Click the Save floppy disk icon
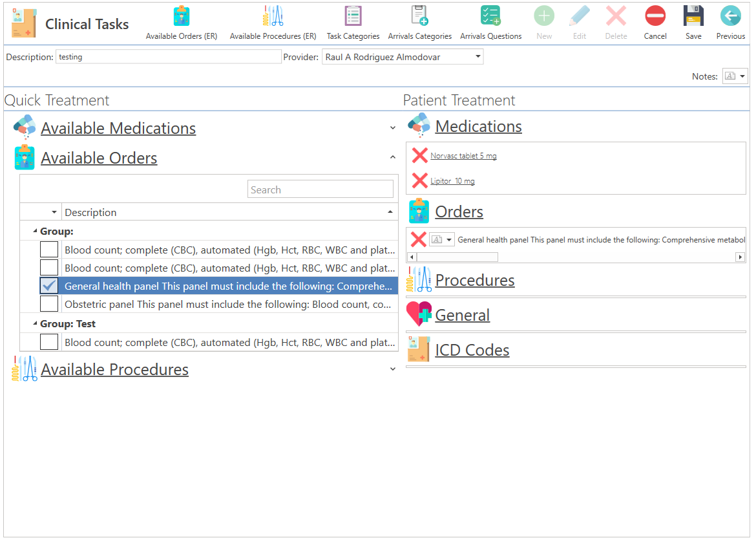Viewport: 756px width, 540px height. (693, 17)
